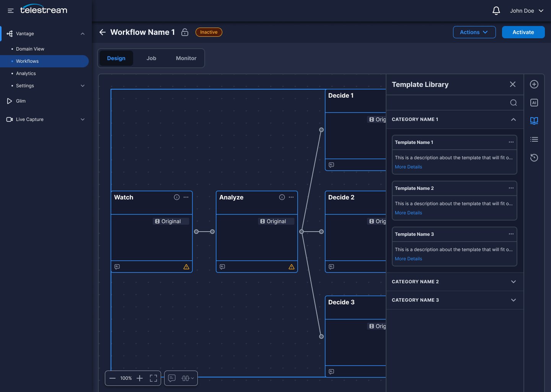
Task: Click the Original tag on Watch node
Action: coord(171,221)
